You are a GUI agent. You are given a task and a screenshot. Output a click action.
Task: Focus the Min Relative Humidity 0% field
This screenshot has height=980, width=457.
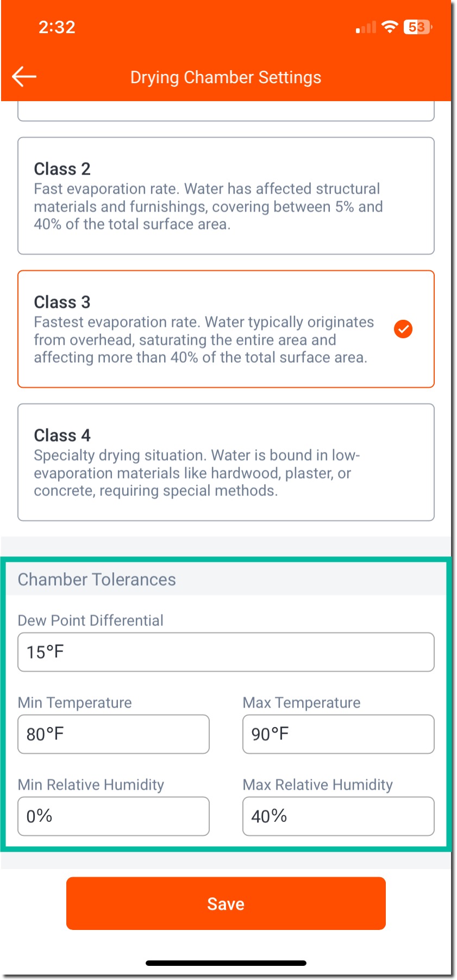point(113,816)
